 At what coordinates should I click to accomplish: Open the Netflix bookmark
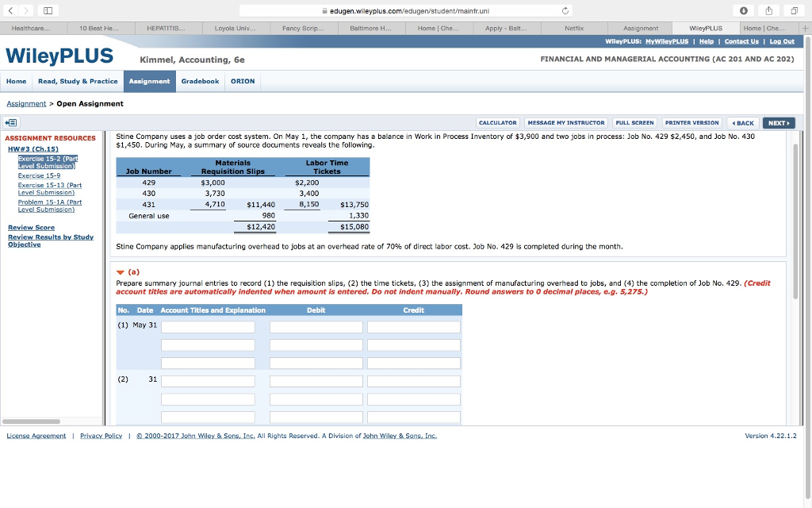pos(574,27)
